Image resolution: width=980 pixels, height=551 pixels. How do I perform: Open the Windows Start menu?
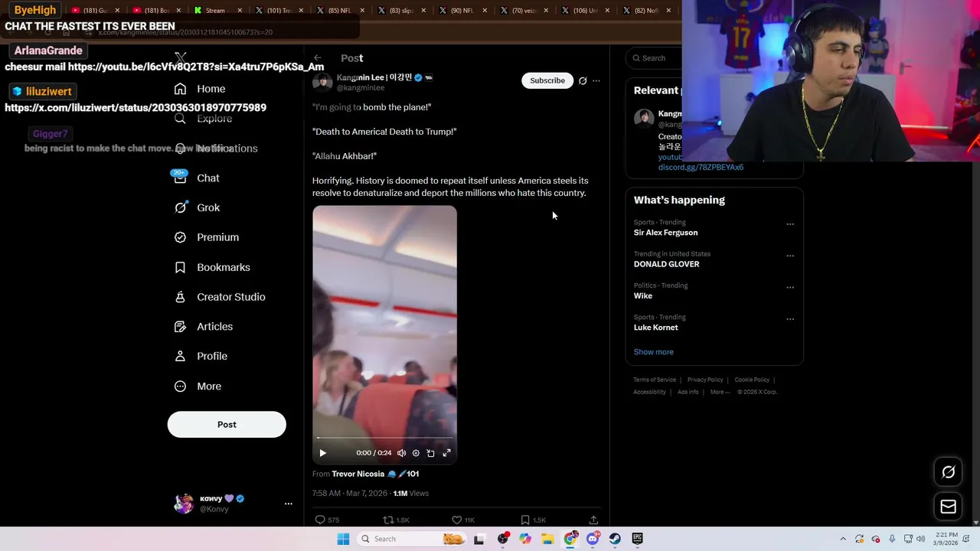coord(343,539)
